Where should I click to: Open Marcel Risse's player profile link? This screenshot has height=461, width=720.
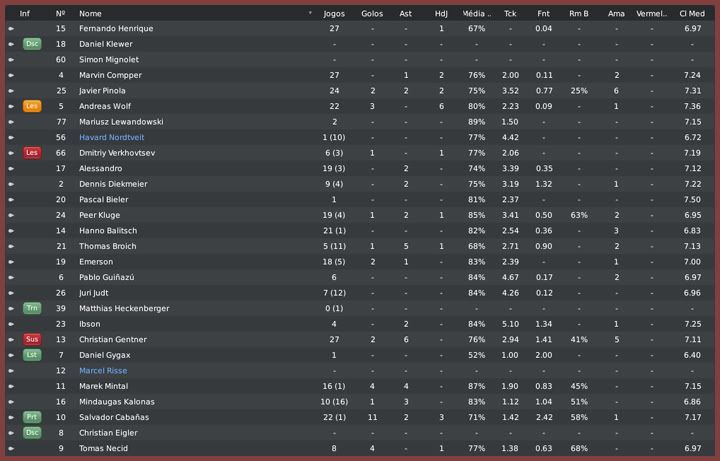pyautogui.click(x=103, y=370)
